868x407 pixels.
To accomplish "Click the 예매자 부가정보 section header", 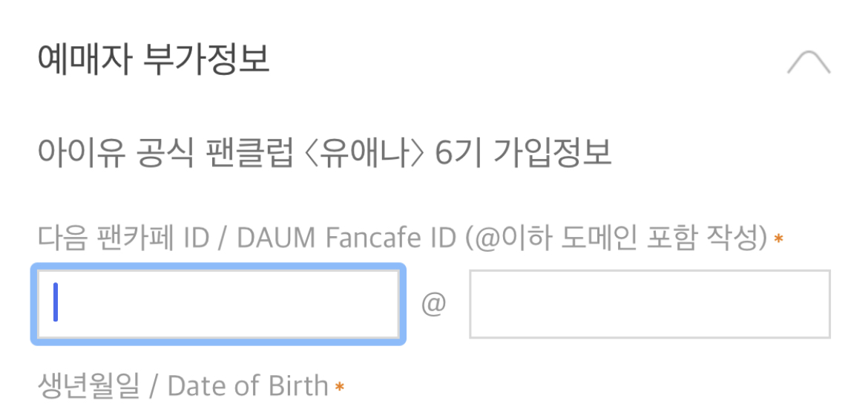I will (x=154, y=61).
